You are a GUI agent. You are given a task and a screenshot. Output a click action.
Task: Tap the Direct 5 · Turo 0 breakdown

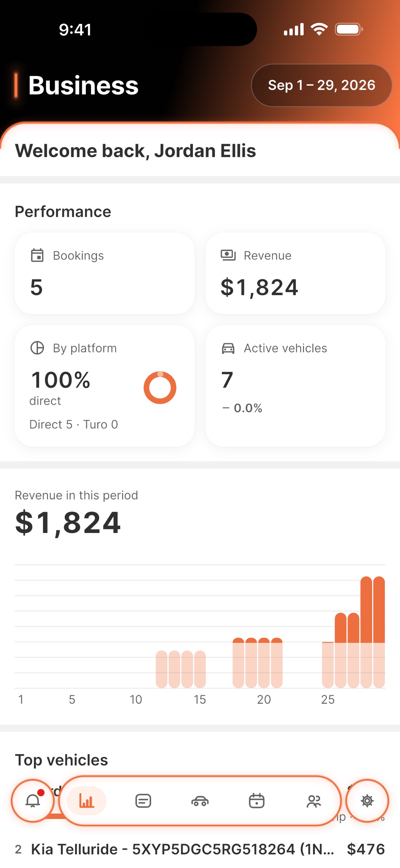pyautogui.click(x=74, y=424)
